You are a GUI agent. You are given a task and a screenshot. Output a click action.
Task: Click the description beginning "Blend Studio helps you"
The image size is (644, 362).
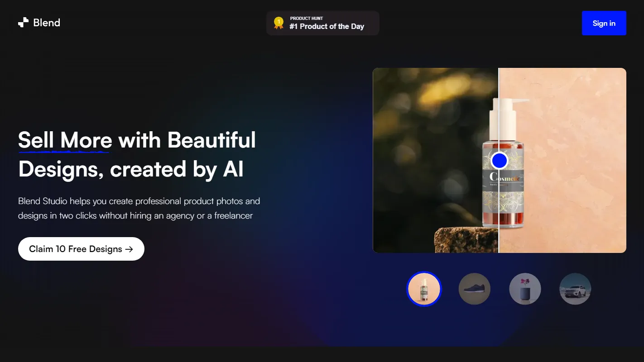point(139,208)
